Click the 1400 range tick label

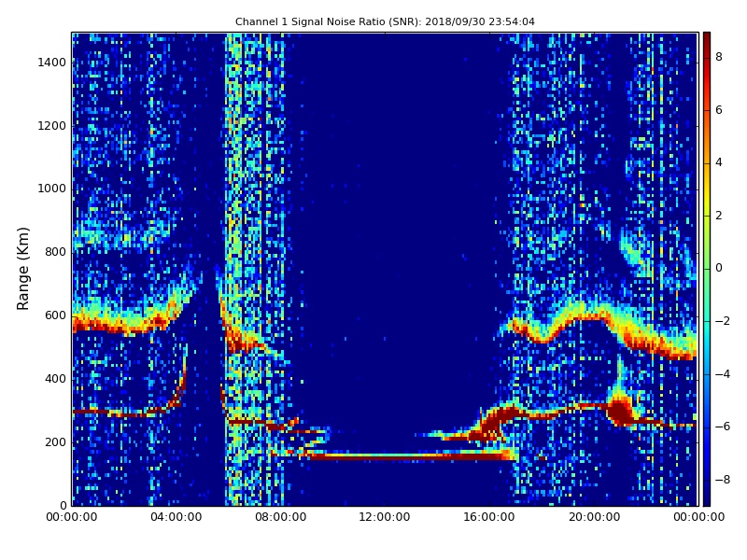(x=52, y=63)
